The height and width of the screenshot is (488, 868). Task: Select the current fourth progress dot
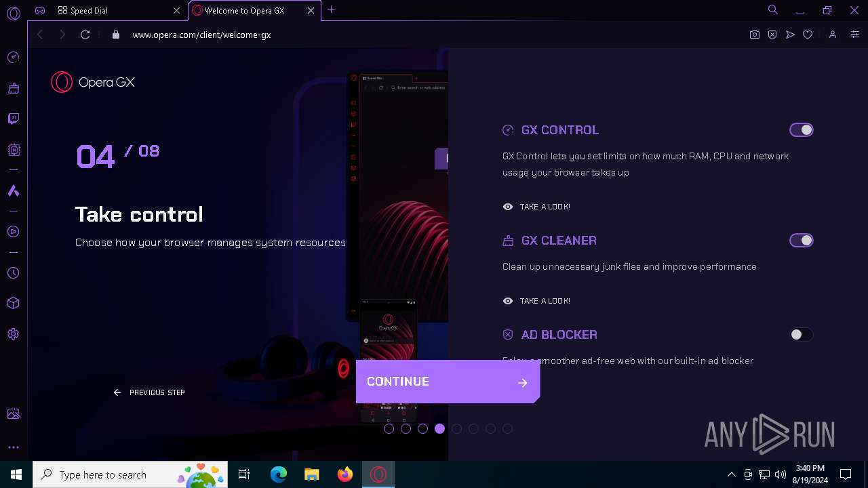[x=439, y=428]
